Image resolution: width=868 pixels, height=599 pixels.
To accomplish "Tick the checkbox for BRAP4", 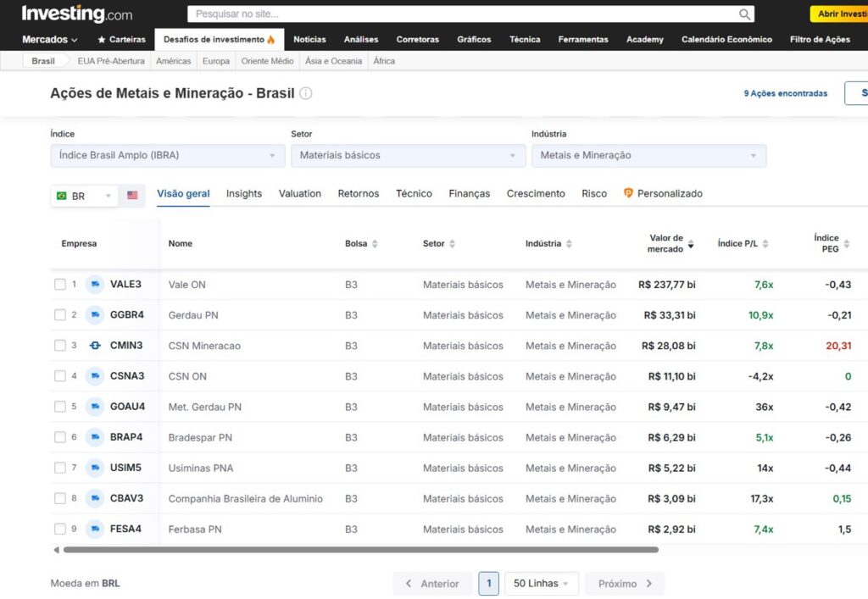I will pos(60,437).
